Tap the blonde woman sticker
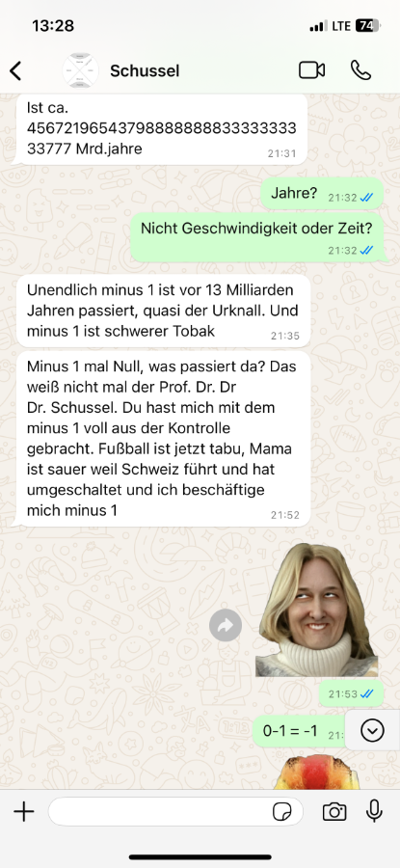 point(316,610)
